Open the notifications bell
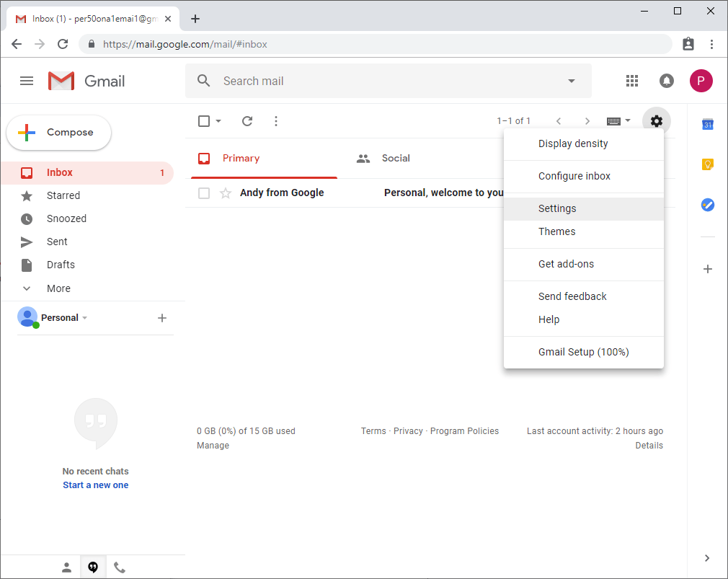Image resolution: width=728 pixels, height=579 pixels. point(666,81)
